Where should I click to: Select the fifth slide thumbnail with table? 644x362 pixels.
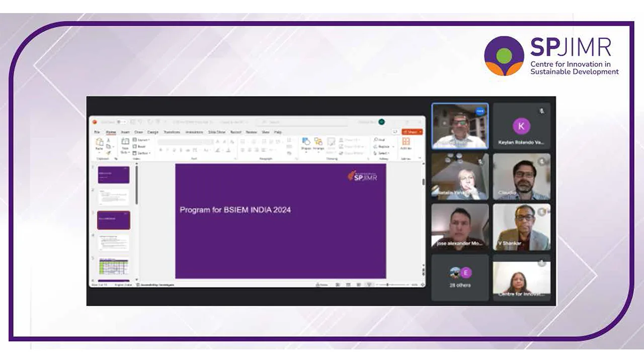click(113, 266)
